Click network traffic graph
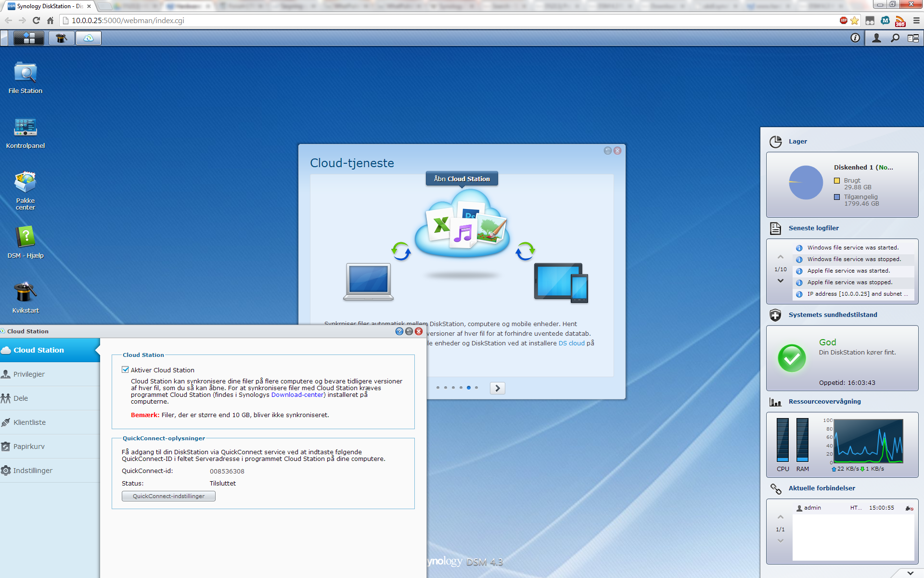 pyautogui.click(x=868, y=441)
